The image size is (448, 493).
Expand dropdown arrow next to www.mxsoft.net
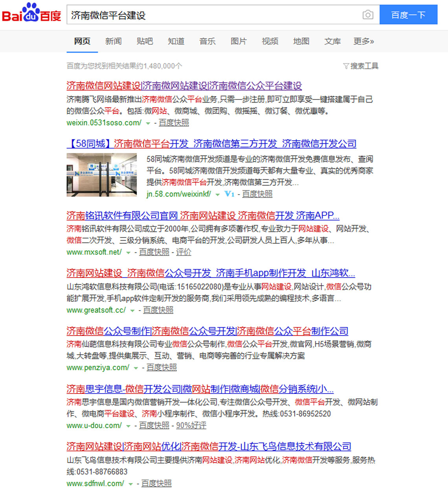click(x=128, y=252)
